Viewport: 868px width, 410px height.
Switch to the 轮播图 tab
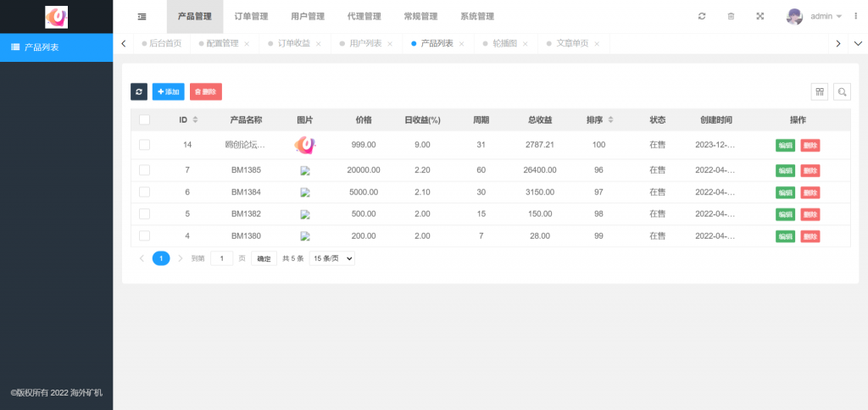click(505, 44)
